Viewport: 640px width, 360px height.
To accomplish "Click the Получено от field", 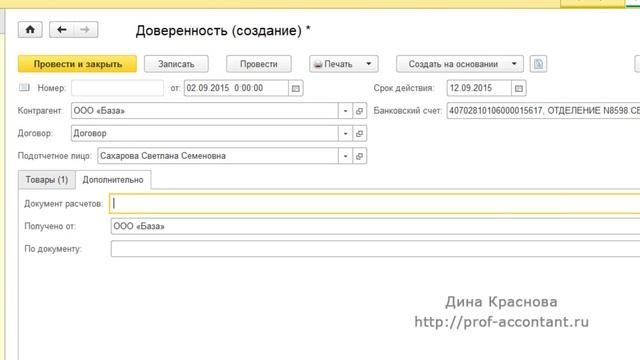I will click(x=376, y=227).
